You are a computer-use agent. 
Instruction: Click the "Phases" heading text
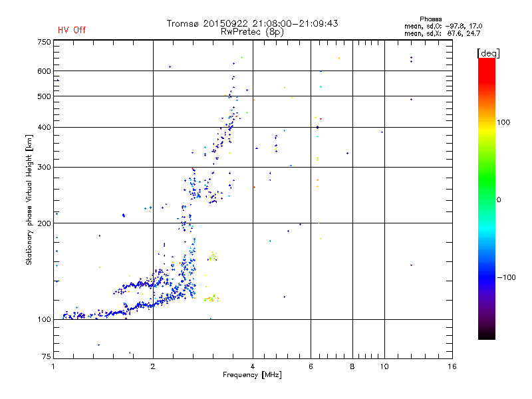pos(430,19)
